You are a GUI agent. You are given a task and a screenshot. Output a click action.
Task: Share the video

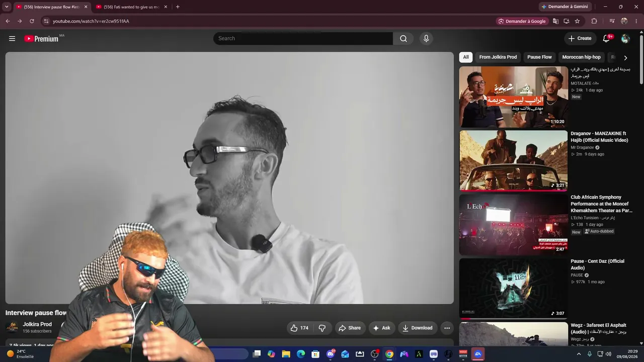[349, 328]
